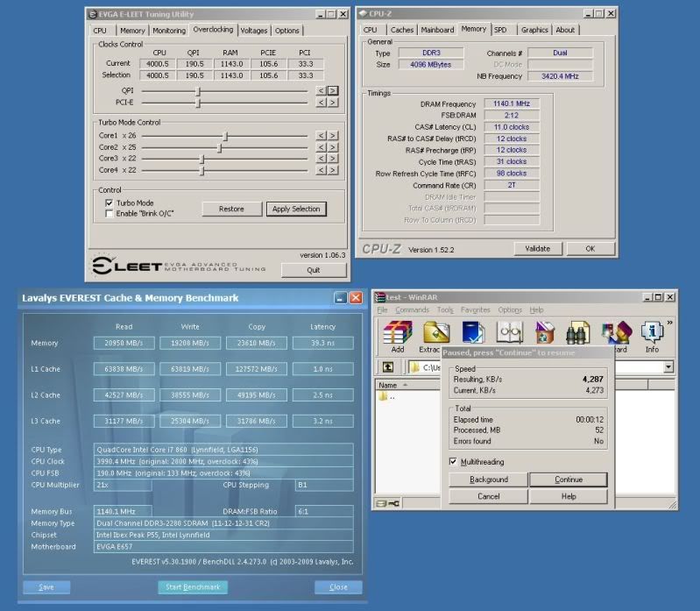Image resolution: width=700 pixels, height=611 pixels.
Task: Click the Test archive icon in WinRAR
Action: tap(473, 332)
